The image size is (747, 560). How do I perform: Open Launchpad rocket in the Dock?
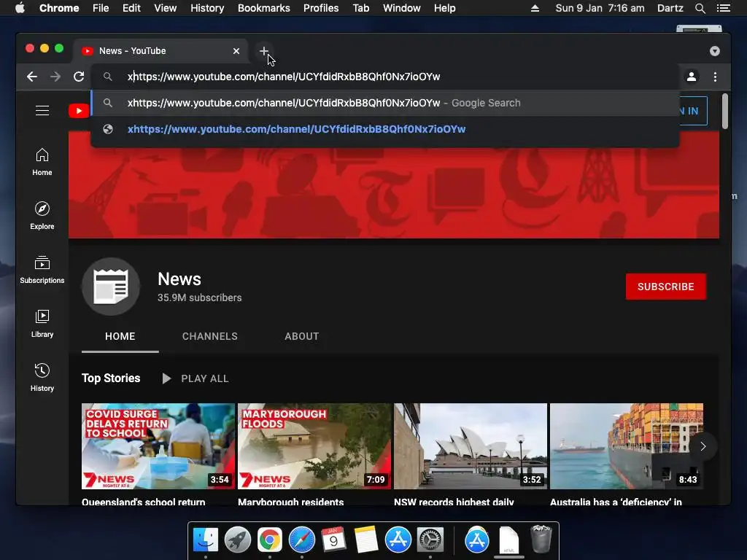click(238, 540)
